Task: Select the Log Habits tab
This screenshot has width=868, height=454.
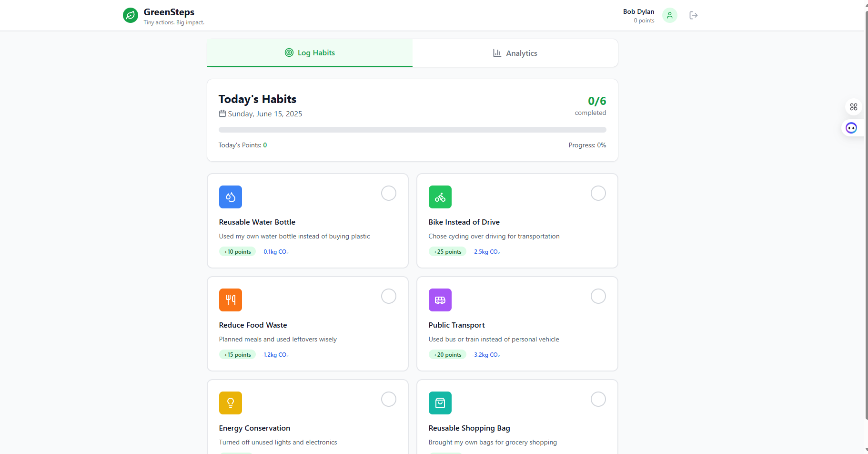Action: pyautogui.click(x=310, y=53)
